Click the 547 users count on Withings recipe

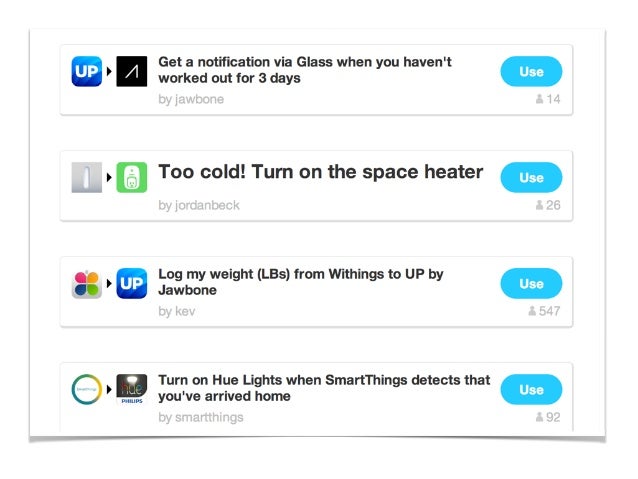[544, 311]
